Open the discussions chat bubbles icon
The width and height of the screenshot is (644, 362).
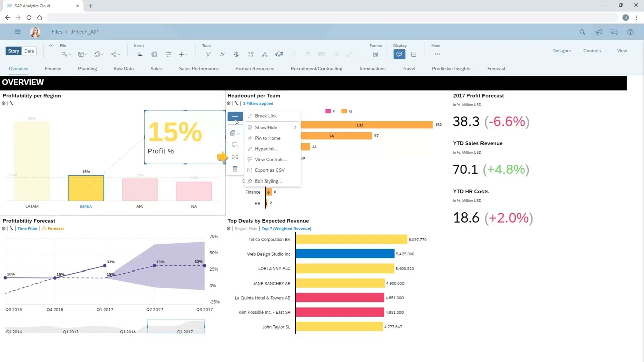pyautogui.click(x=614, y=32)
